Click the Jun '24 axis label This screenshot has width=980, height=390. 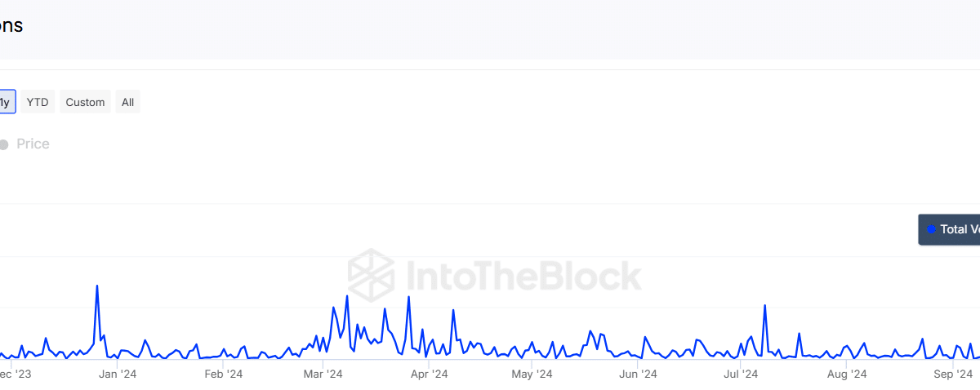tap(638, 374)
